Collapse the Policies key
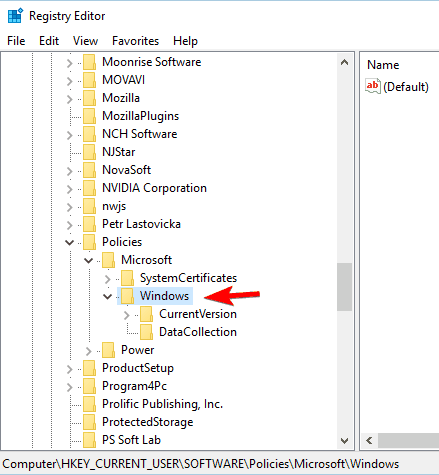This screenshot has width=439, height=475. [x=69, y=242]
